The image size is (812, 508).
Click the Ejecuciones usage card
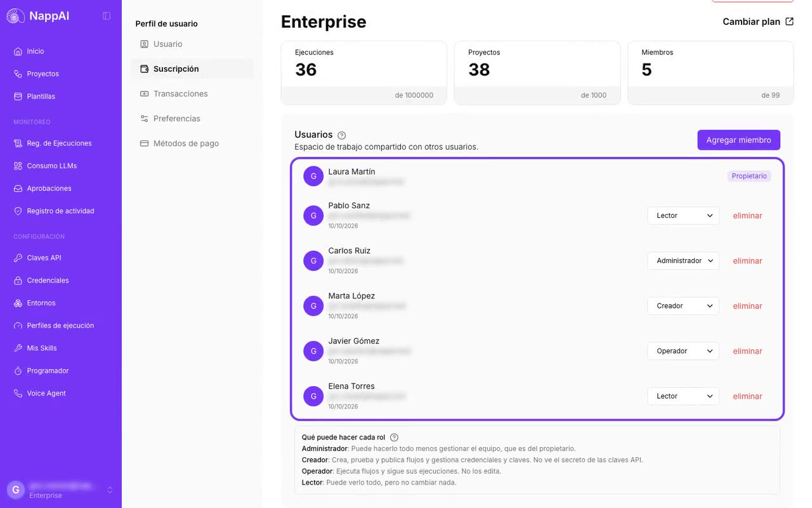[363, 72]
